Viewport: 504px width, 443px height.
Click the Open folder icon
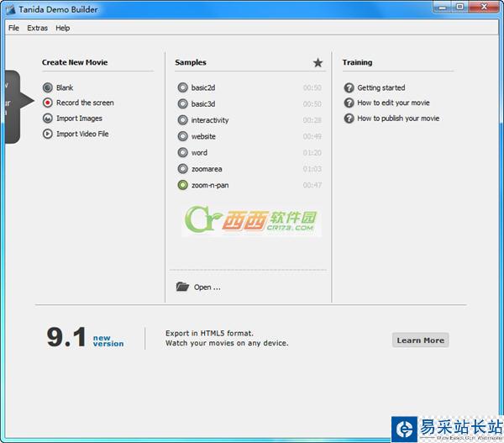(182, 287)
